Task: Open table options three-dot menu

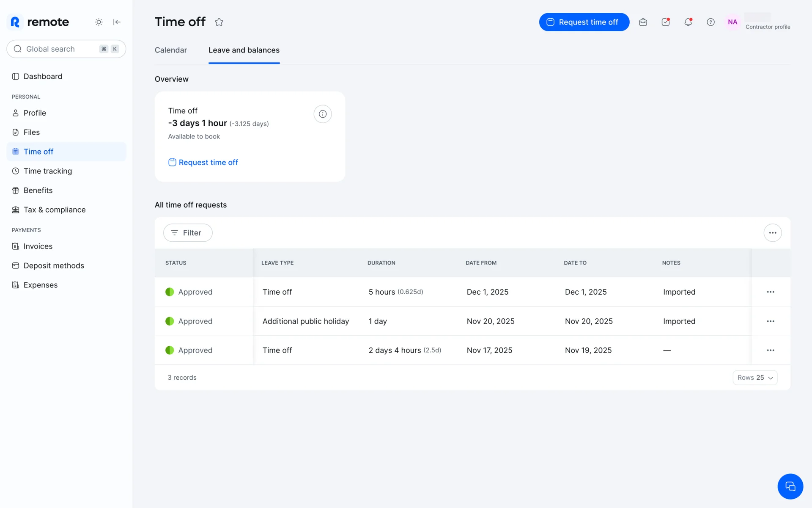Action: (x=772, y=233)
